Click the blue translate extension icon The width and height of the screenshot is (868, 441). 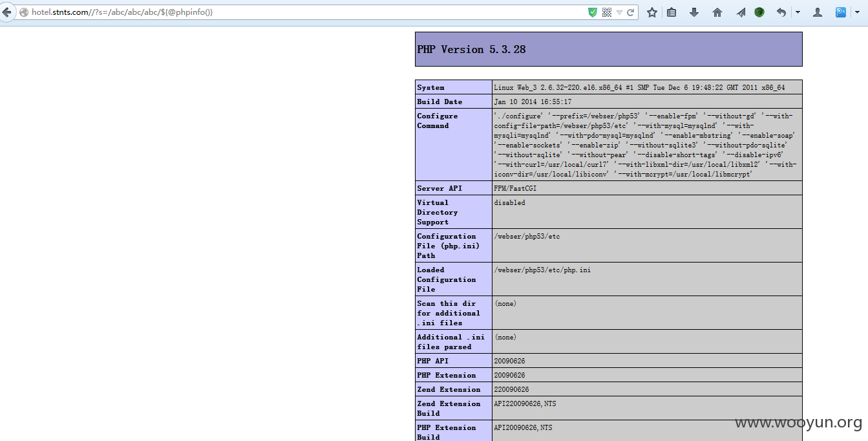click(841, 12)
